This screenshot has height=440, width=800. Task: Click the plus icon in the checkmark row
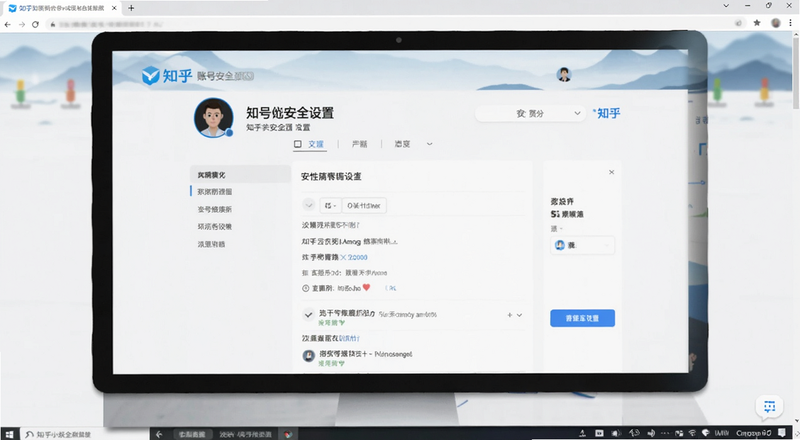click(x=510, y=315)
